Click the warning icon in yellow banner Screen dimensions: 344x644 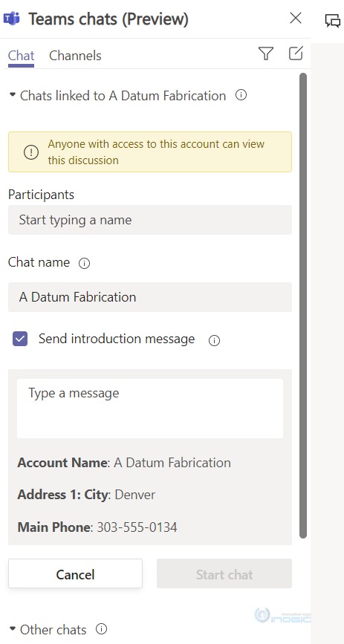point(30,152)
